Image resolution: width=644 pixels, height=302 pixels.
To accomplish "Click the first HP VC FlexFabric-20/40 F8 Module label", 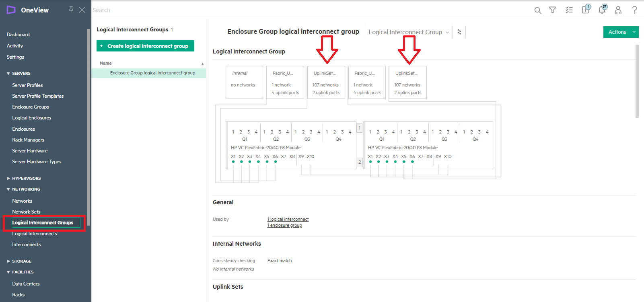I will pyautogui.click(x=265, y=148).
